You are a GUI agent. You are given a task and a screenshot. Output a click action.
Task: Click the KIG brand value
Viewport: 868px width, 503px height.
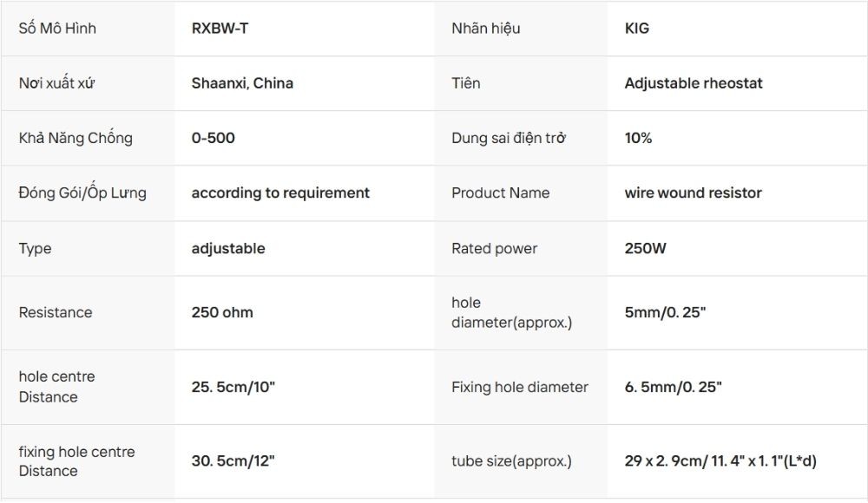(x=636, y=29)
